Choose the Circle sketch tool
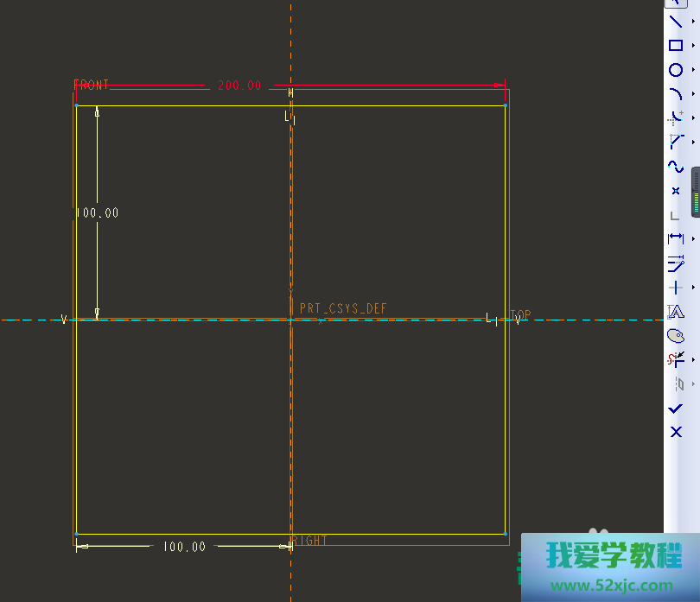Screen dimensions: 700x602 click(x=676, y=70)
